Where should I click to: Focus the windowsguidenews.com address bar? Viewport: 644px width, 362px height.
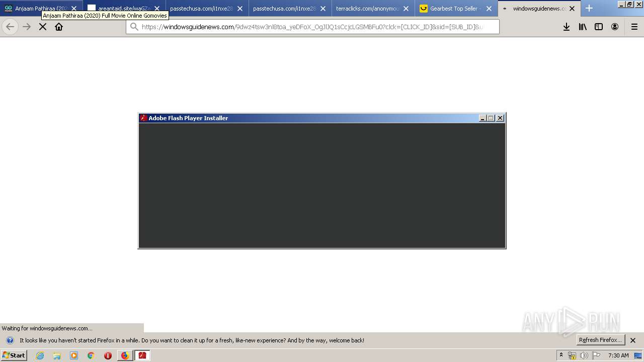pos(312,27)
